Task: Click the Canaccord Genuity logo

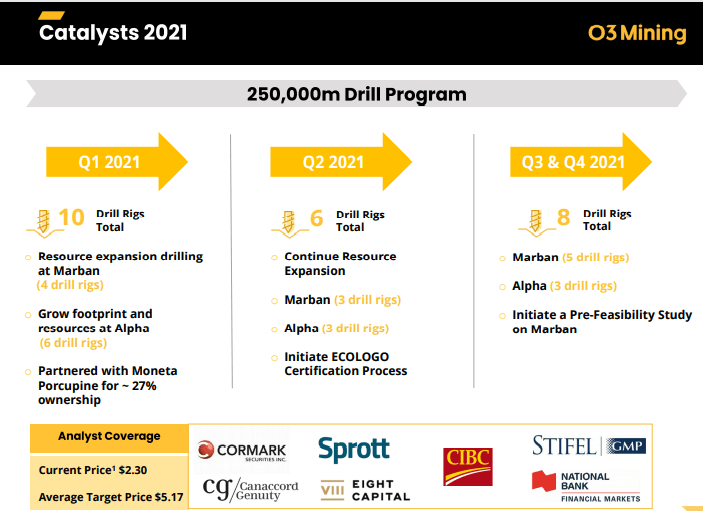Action: click(250, 489)
